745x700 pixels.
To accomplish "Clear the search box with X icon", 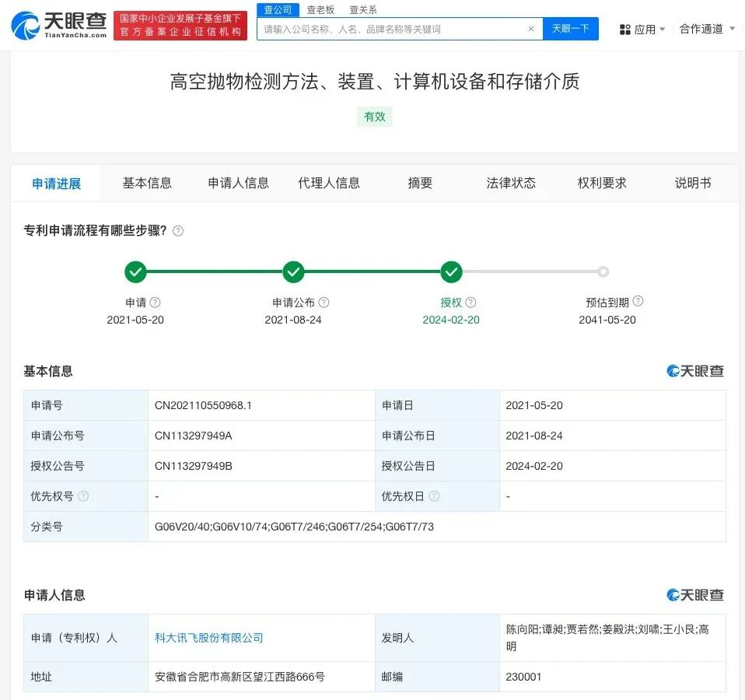I will (x=531, y=29).
